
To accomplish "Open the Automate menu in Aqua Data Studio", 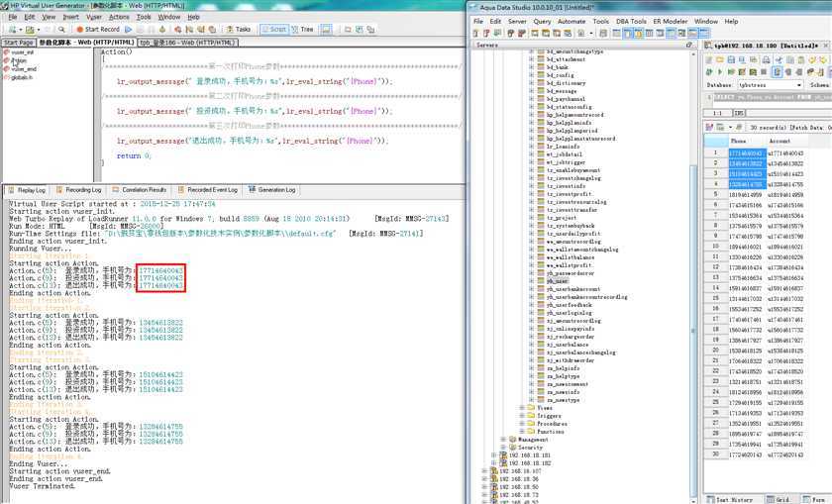I will tap(572, 21).
